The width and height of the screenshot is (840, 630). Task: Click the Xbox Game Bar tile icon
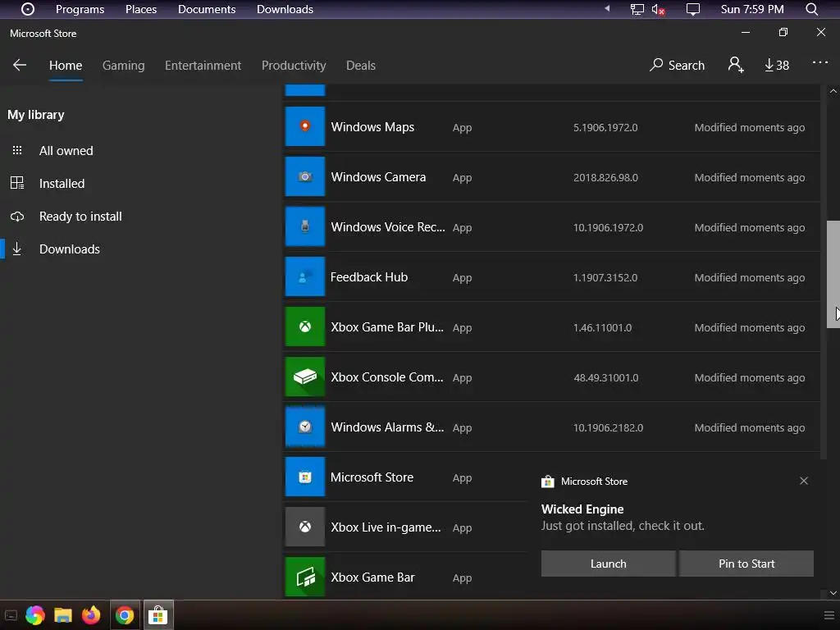305,577
